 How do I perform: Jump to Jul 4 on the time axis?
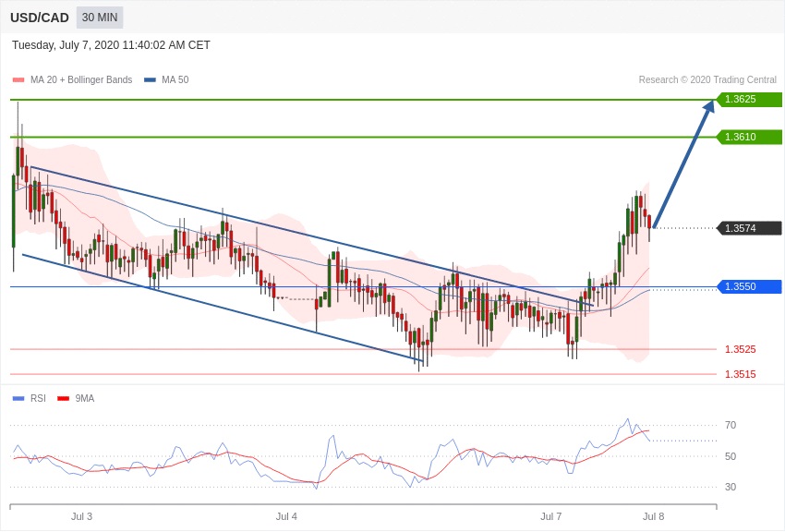[x=286, y=516]
